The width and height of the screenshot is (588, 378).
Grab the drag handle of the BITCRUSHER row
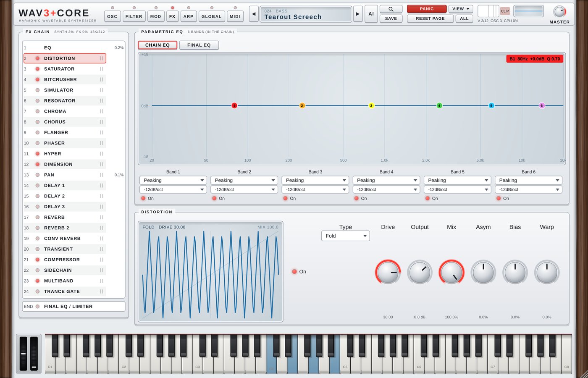coord(102,79)
